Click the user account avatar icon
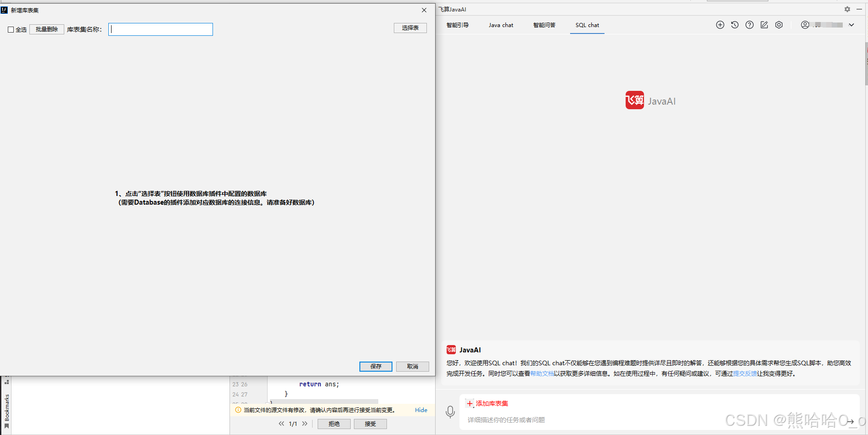 tap(805, 25)
